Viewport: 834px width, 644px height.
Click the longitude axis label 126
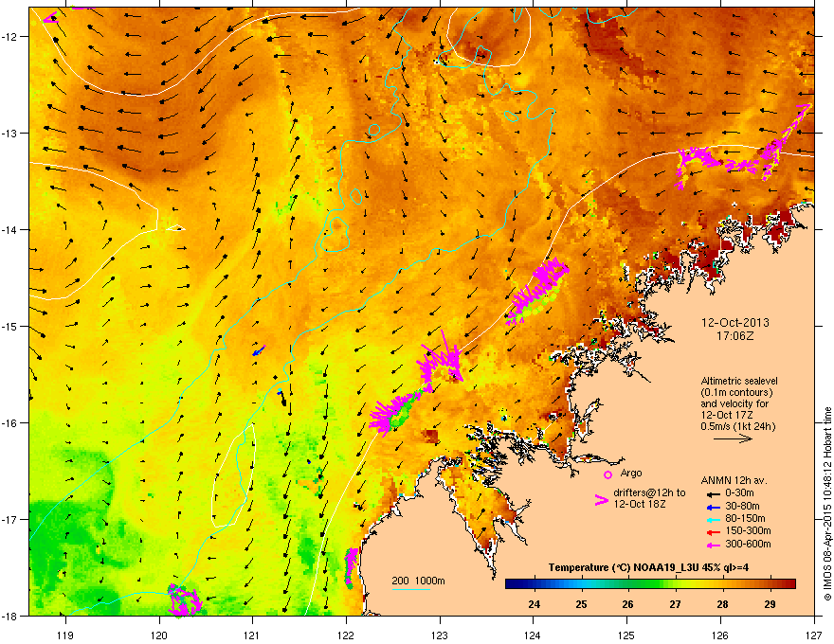coord(720,635)
